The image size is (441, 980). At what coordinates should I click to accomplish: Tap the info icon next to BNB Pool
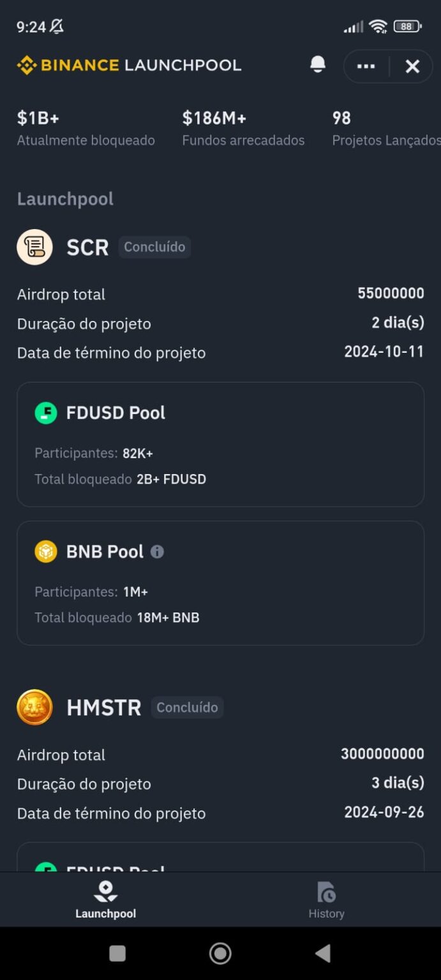pyautogui.click(x=156, y=551)
